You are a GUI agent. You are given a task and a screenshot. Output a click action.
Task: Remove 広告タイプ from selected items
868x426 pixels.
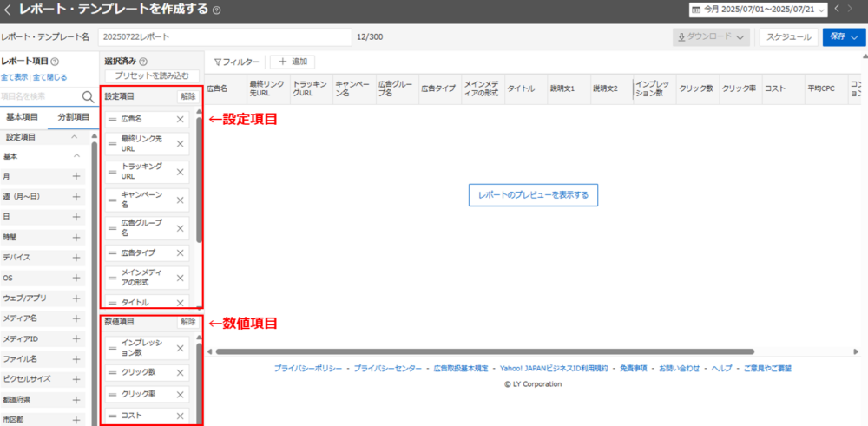(180, 252)
